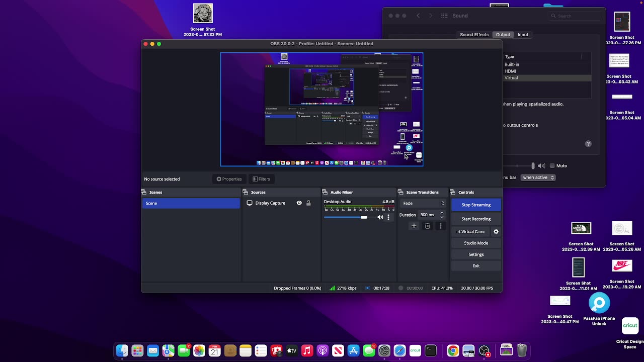The height and width of the screenshot is (362, 644).
Task: Click the Display Capture monitor icon
Action: tap(250, 203)
